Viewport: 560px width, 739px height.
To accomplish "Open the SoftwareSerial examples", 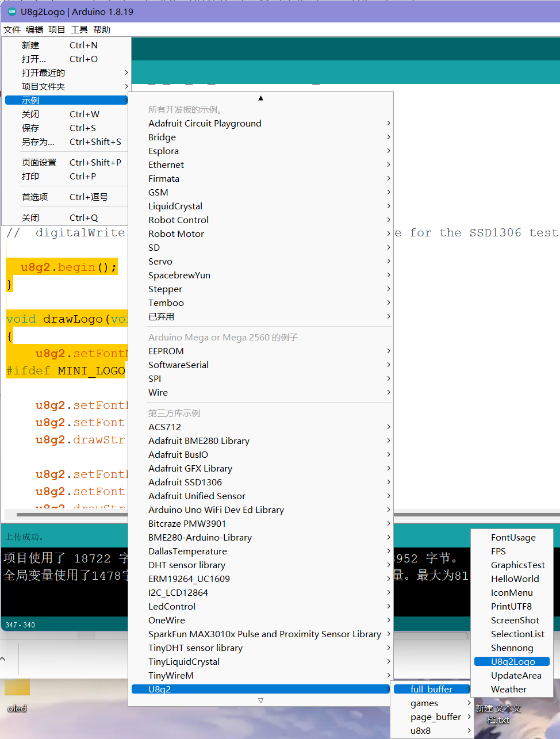I will (261, 365).
